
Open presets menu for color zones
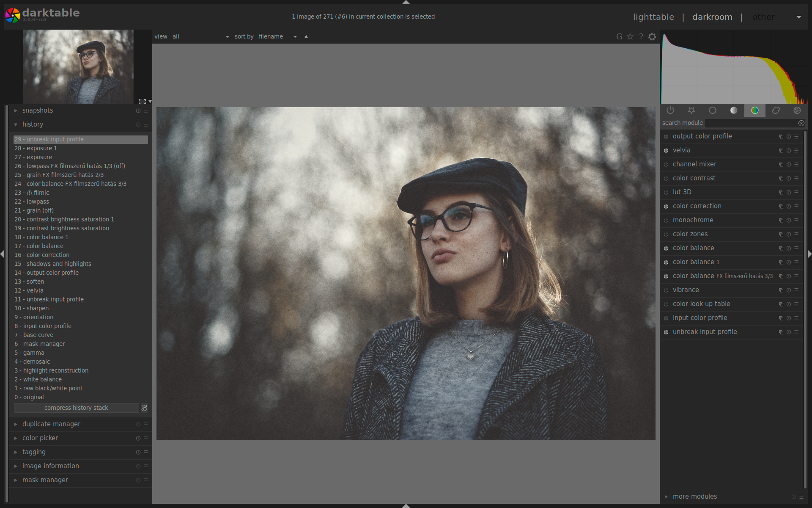coord(796,235)
